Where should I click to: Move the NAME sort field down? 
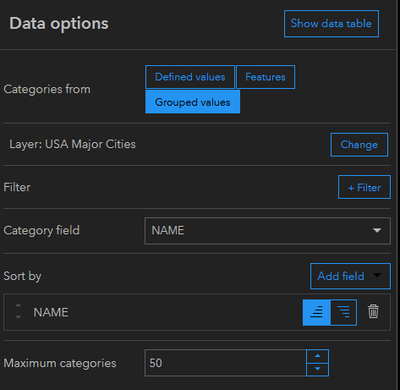point(18,317)
